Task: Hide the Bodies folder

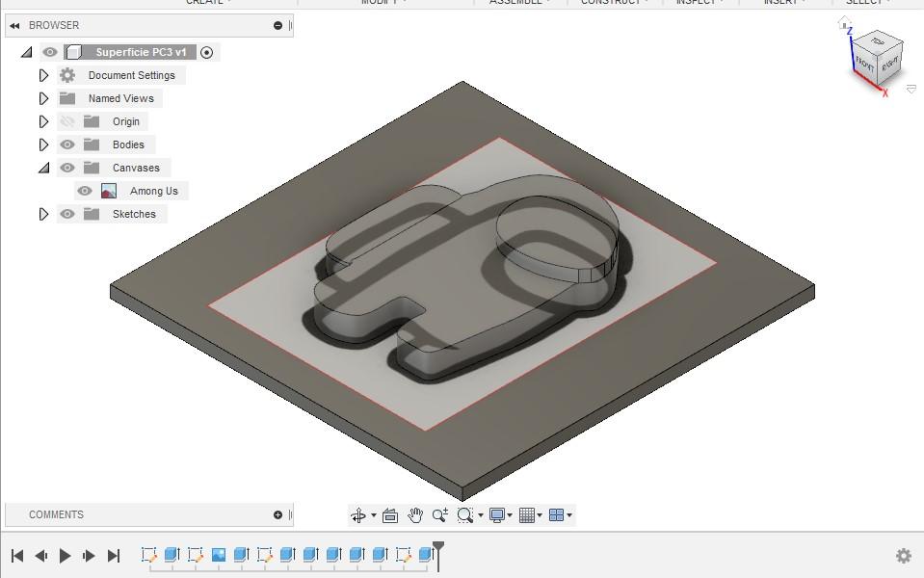Action: coord(67,144)
